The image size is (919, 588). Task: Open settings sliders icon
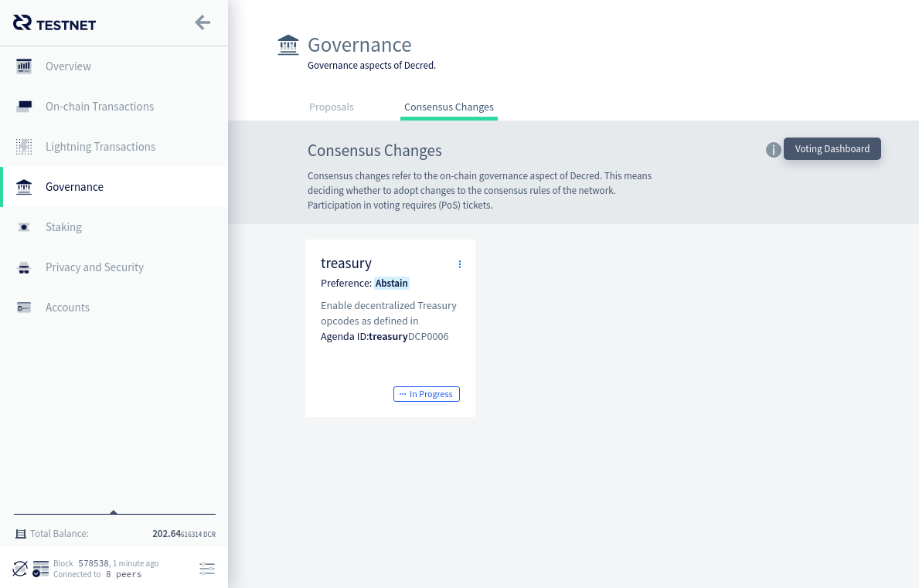point(207,569)
